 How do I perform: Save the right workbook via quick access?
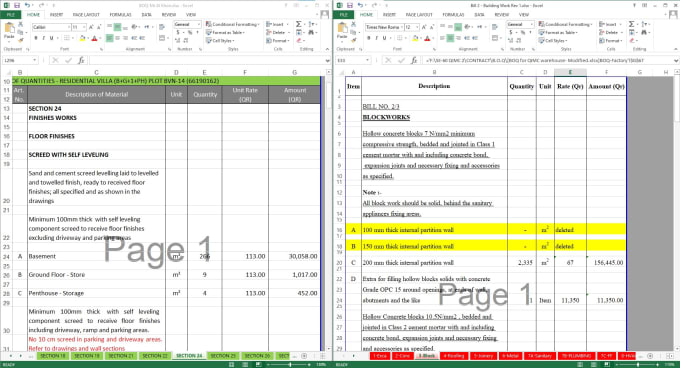point(350,5)
